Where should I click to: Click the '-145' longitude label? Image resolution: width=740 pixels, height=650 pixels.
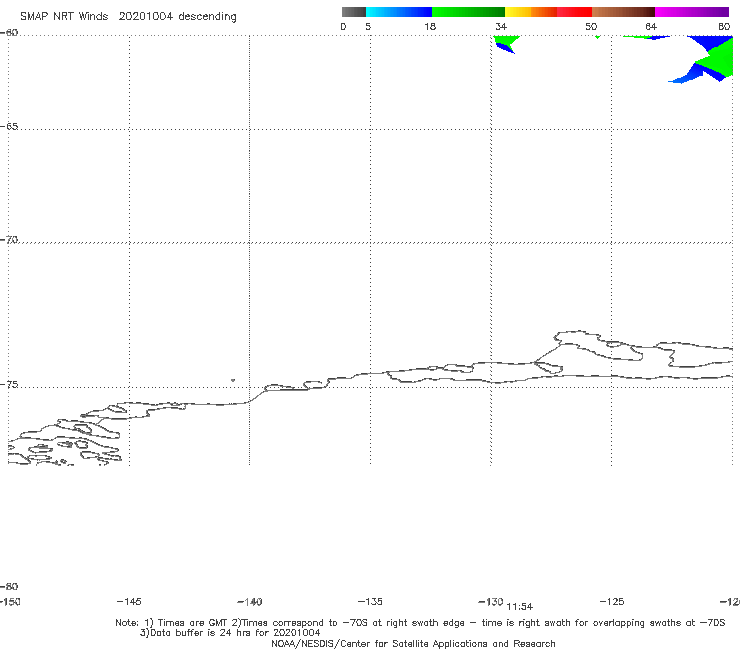click(x=129, y=601)
